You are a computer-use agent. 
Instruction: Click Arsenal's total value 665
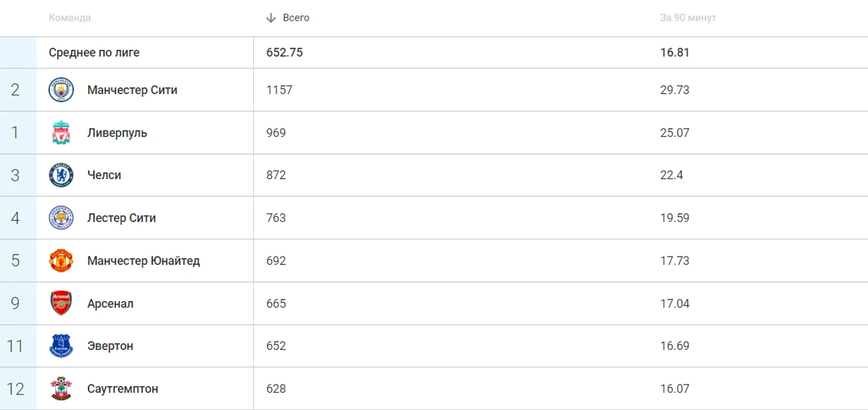tap(276, 303)
